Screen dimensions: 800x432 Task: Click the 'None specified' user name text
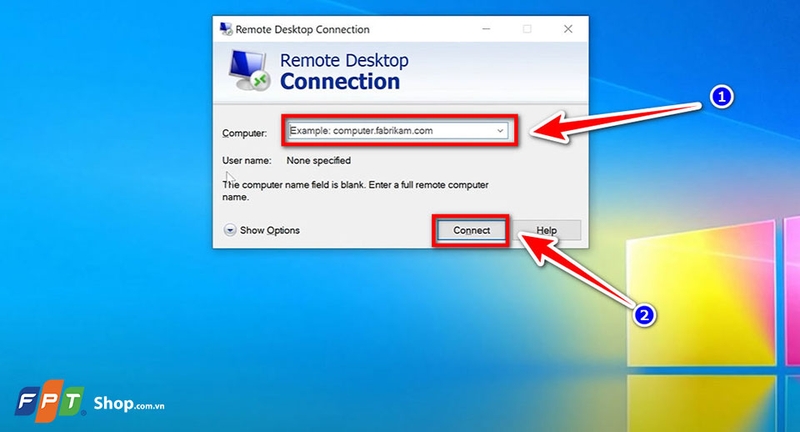(x=318, y=161)
